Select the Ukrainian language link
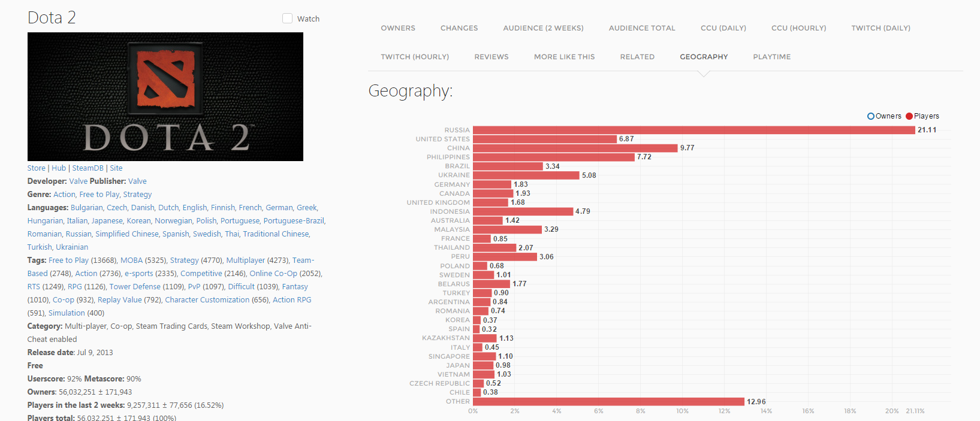 click(72, 247)
